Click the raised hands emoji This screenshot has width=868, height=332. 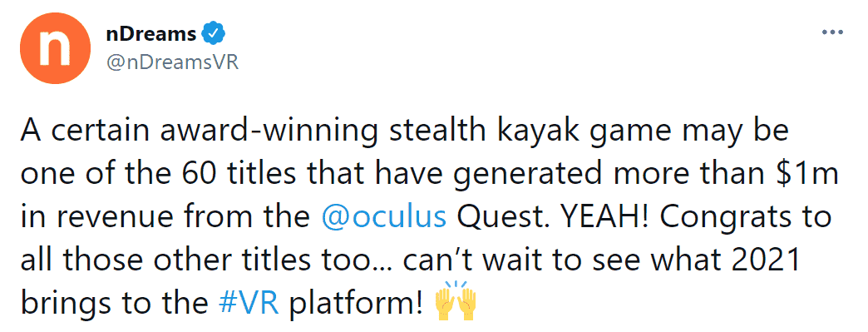[x=455, y=303]
